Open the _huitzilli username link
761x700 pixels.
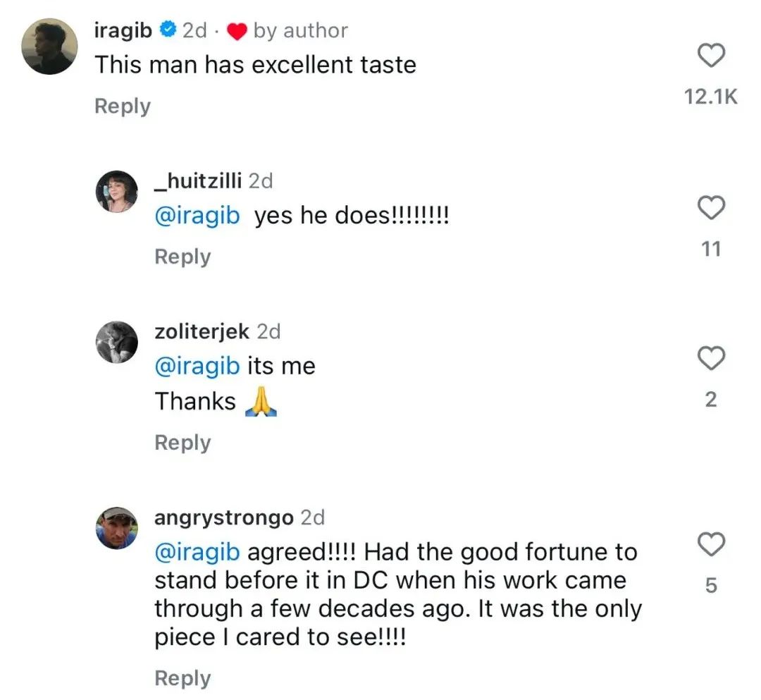click(x=198, y=181)
